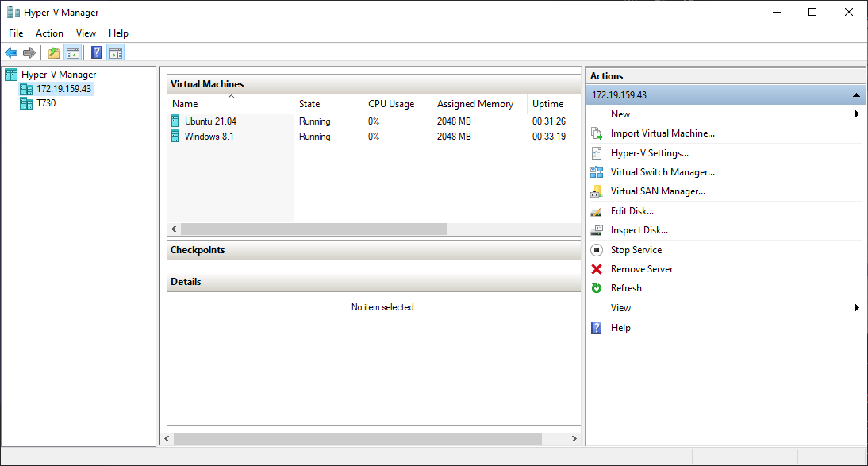Click the Forward arrow toolbar icon
The width and height of the screenshot is (868, 466).
pos(29,52)
